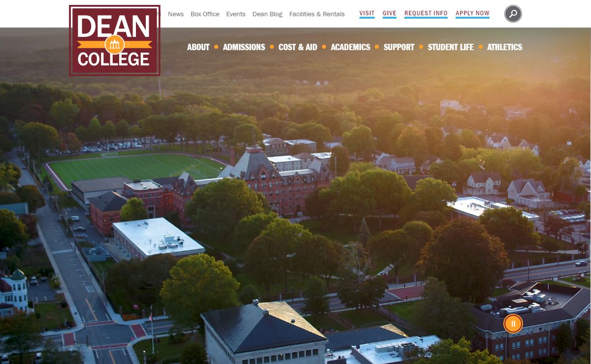
Task: Click the Visit button
Action: [x=367, y=14]
